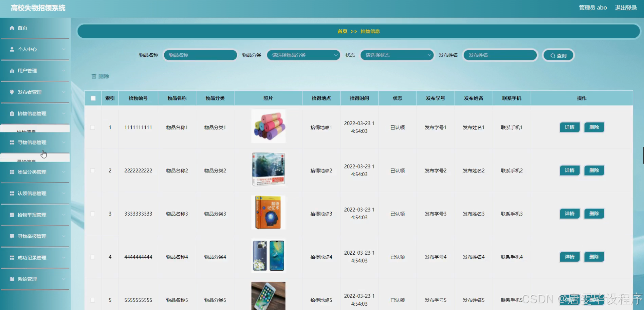
Task: Expand the 用户管理 chevron
Action: coord(63,71)
